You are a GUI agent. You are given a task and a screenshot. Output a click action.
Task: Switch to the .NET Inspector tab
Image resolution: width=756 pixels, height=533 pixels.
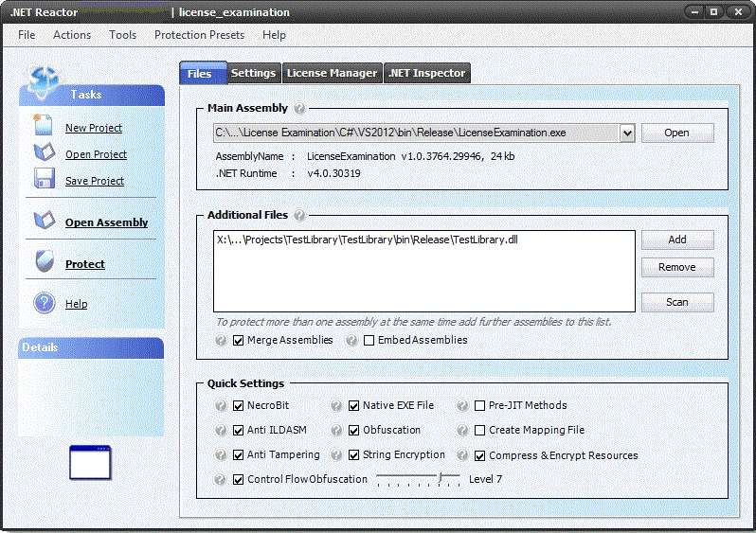426,73
